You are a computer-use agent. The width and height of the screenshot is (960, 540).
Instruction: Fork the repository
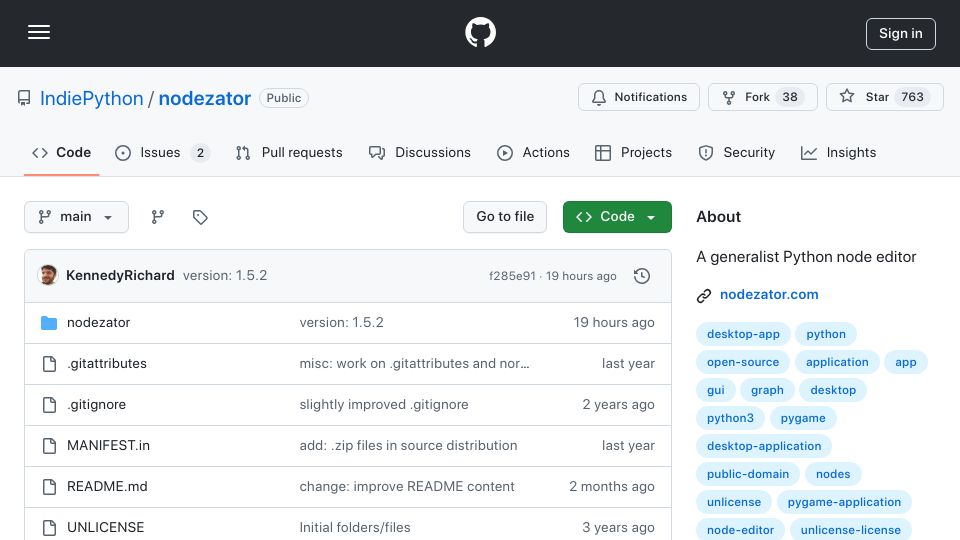tap(762, 97)
